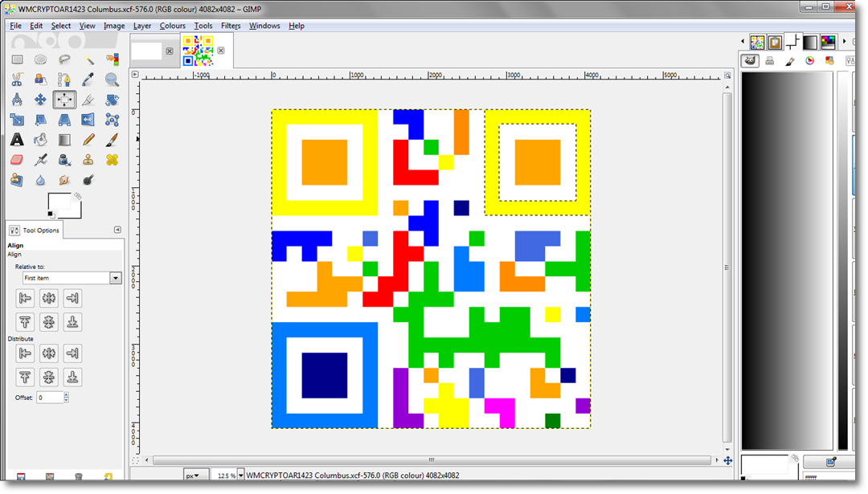Open the zoom percentage dropdown arrow
Screen dimensions: 868x494
point(241,476)
